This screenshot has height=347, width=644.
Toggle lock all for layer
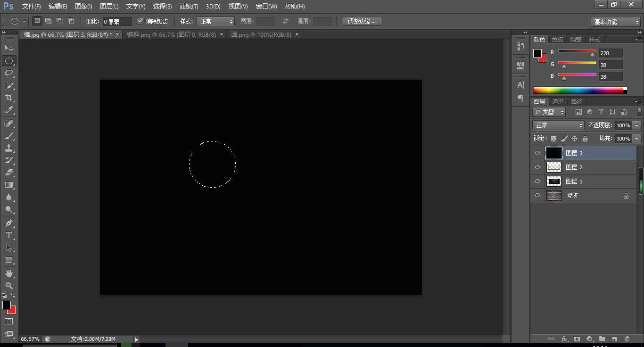point(585,139)
